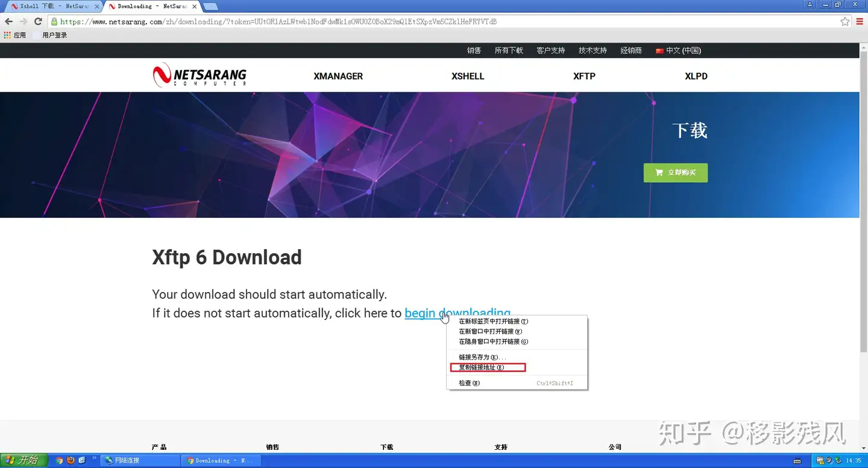Click the Xftp 6 Download heading
Screen dimensions: 868x468
(227, 258)
